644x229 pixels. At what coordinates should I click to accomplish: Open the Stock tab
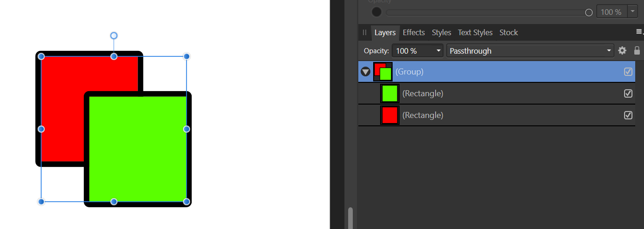click(x=508, y=32)
